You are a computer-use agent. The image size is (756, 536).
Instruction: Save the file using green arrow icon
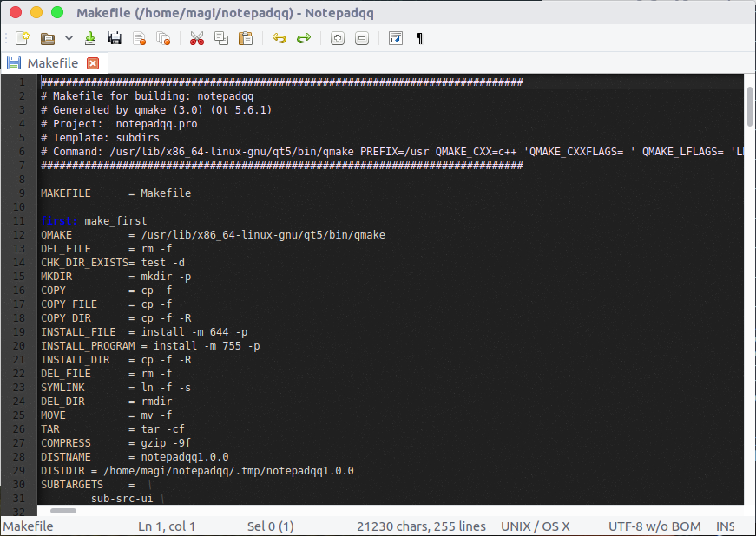pyautogui.click(x=91, y=38)
